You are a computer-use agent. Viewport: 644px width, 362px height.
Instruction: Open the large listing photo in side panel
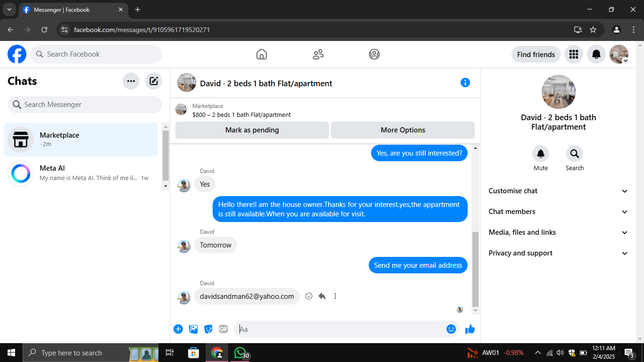(x=559, y=92)
